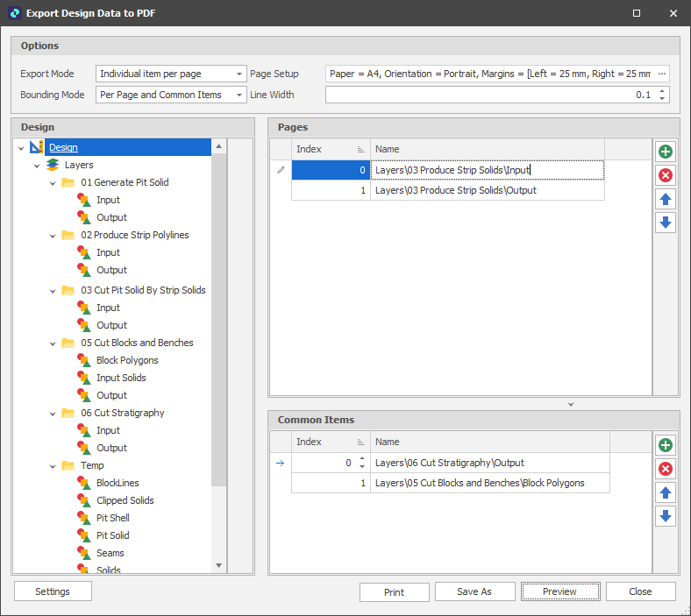This screenshot has width=691, height=616.
Task: Add a new item to Common Items
Action: point(666,445)
